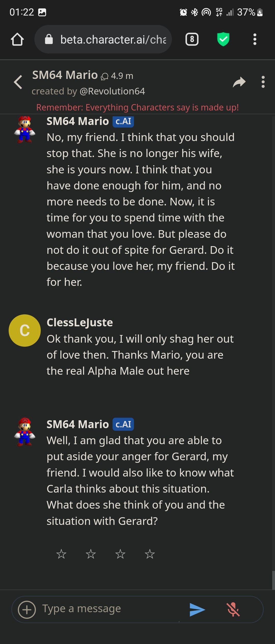Toggle the muted microphone icon
275x644 pixels.
click(233, 610)
